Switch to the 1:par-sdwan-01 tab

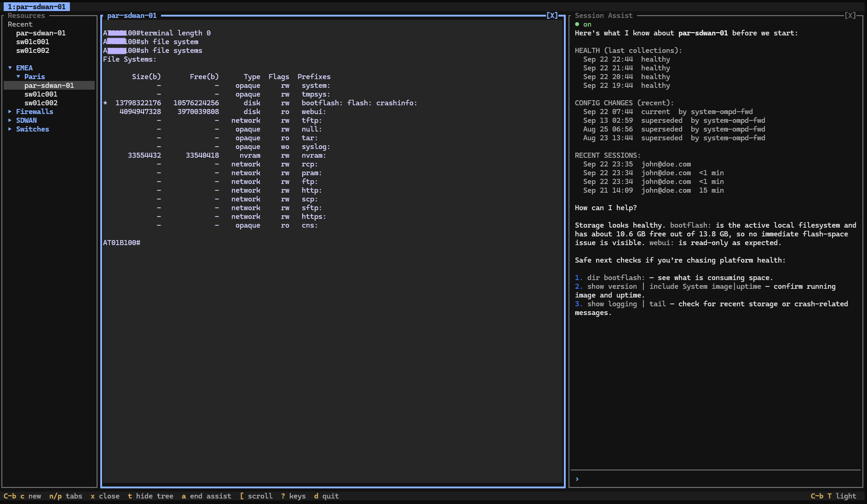pos(37,6)
